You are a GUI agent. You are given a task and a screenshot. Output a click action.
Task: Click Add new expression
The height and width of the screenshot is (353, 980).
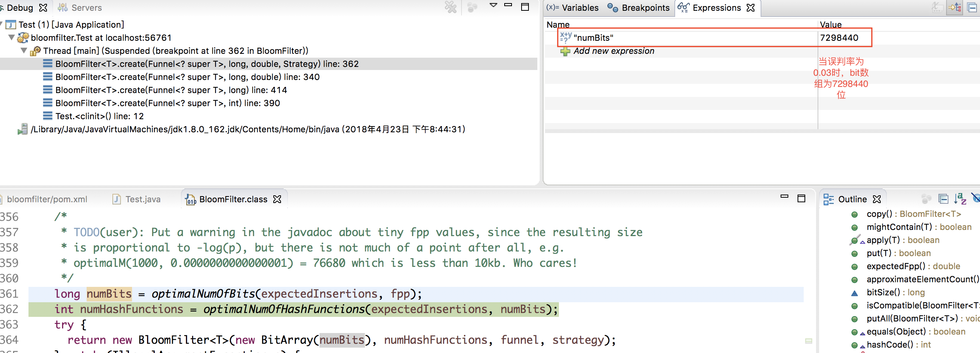click(614, 51)
